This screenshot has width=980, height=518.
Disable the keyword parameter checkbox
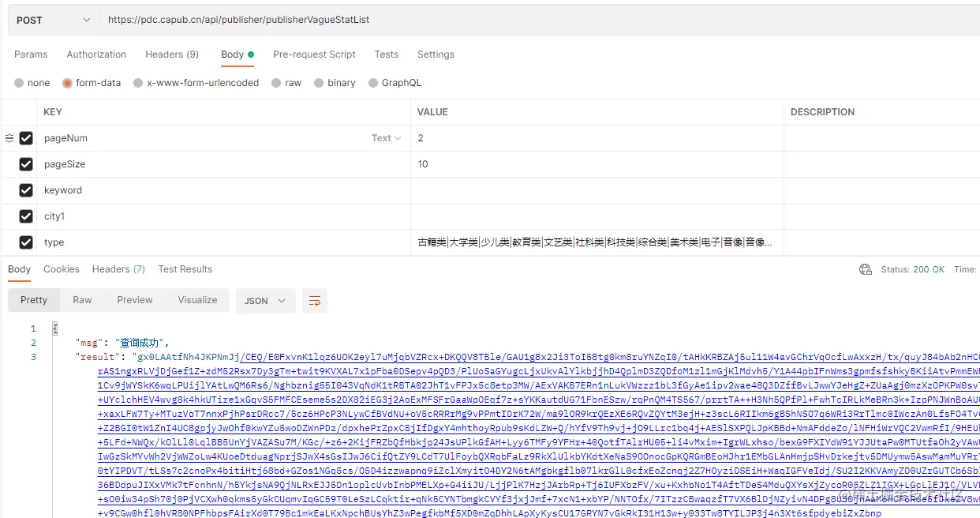pyautogui.click(x=26, y=190)
